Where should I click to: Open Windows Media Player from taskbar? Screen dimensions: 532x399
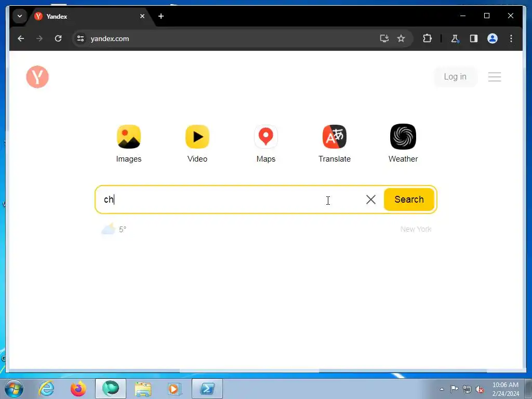coord(175,389)
